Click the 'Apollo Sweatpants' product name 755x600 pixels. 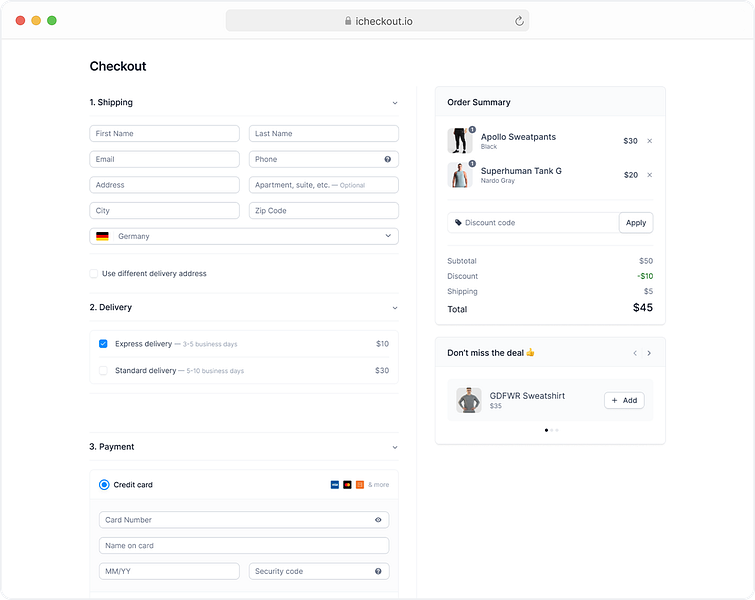pyautogui.click(x=518, y=137)
